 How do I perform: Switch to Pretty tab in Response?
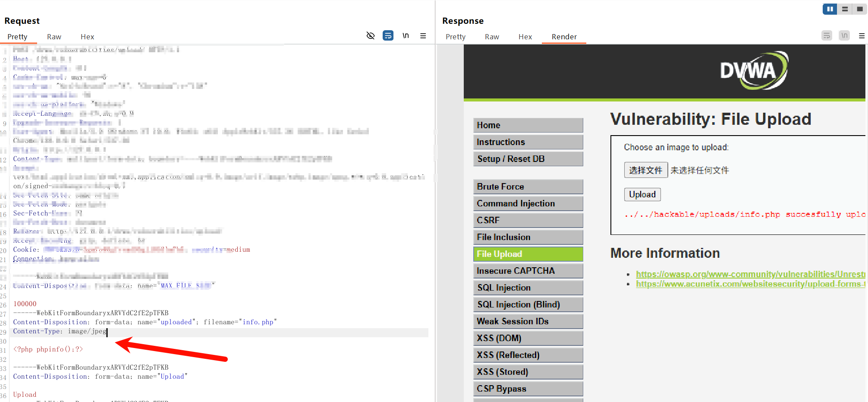456,37
